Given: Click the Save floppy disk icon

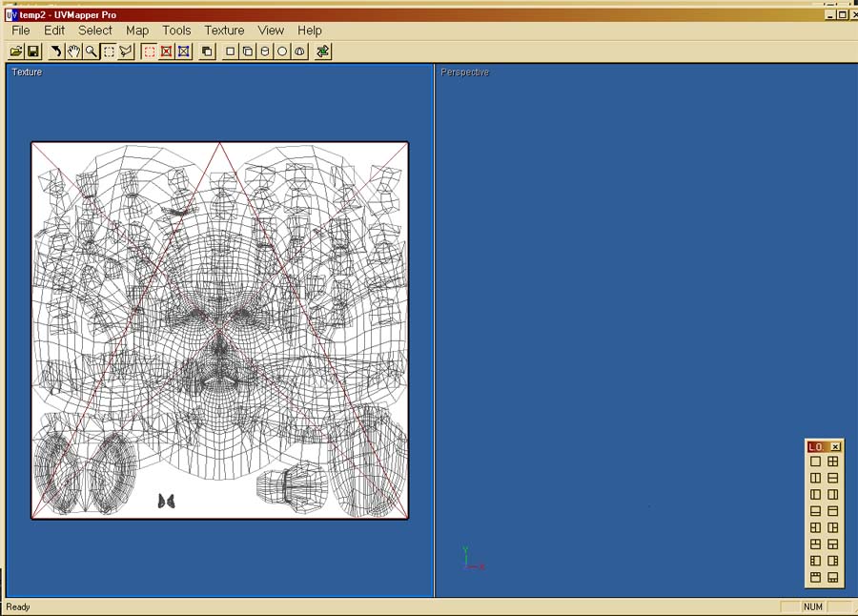Looking at the screenshot, I should [32, 51].
